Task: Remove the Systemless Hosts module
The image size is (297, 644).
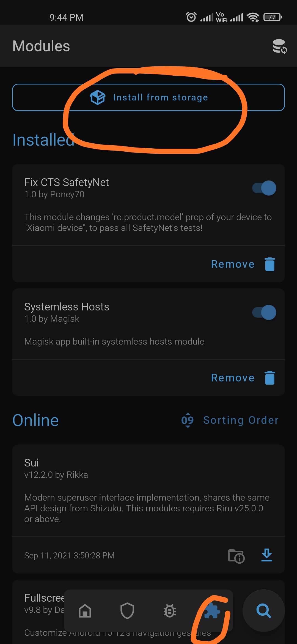Action: coord(233,378)
